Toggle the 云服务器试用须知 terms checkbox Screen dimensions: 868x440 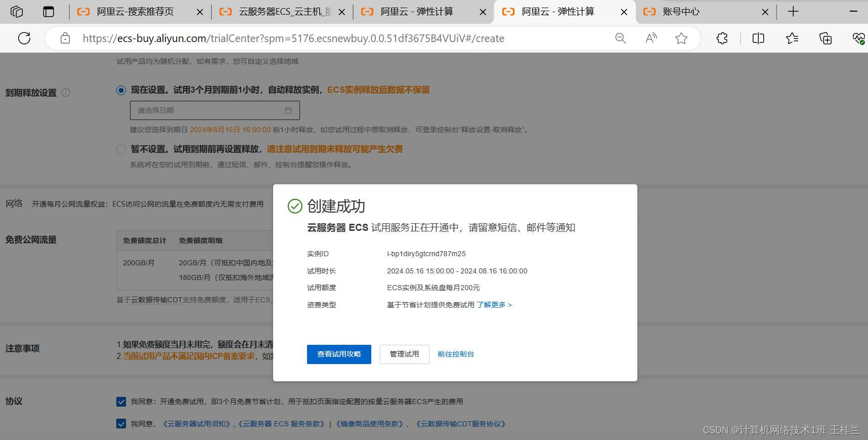(121, 424)
